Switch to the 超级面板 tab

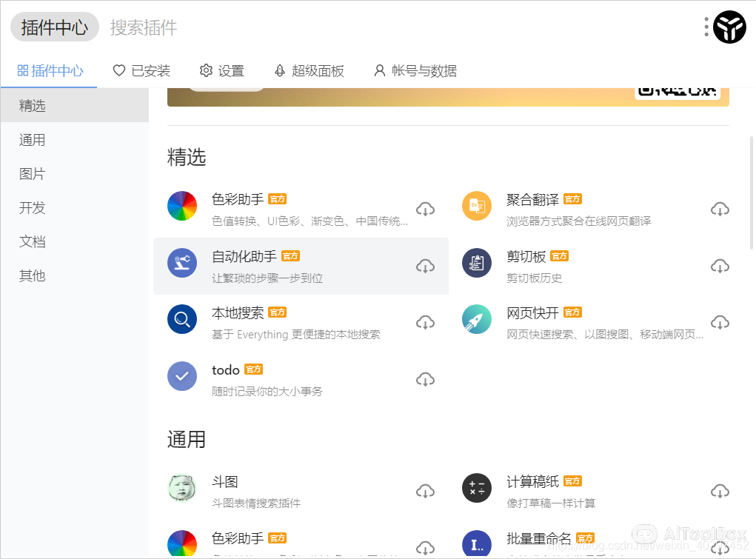coord(309,70)
